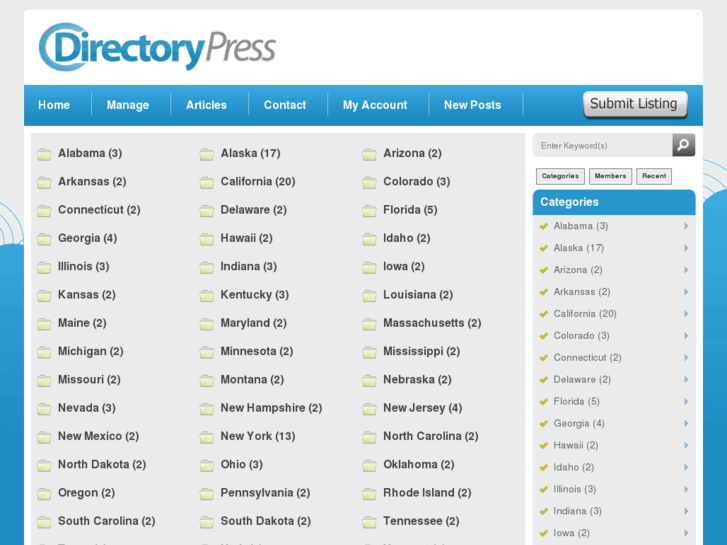Open New Posts in the navigation bar
This screenshot has width=727, height=545.
[472, 105]
